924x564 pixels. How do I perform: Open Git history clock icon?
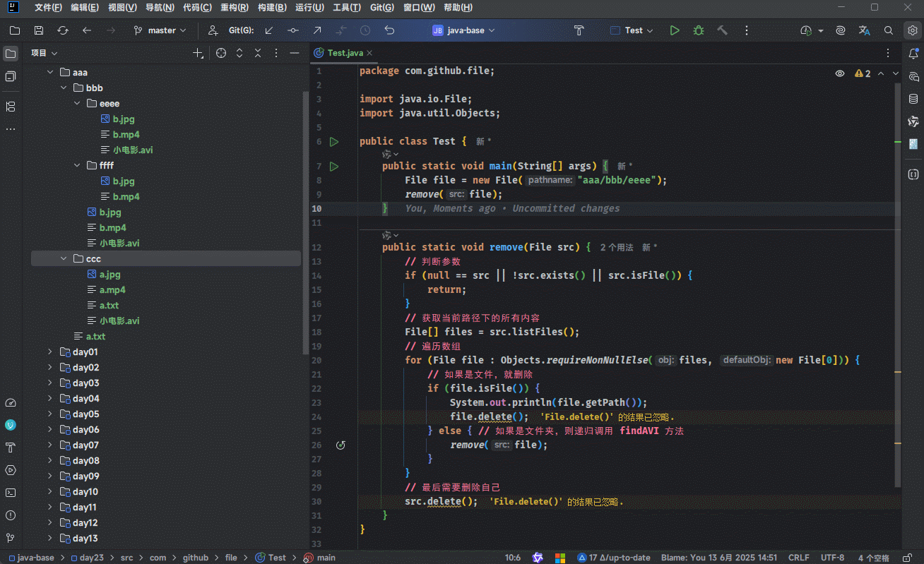[365, 30]
